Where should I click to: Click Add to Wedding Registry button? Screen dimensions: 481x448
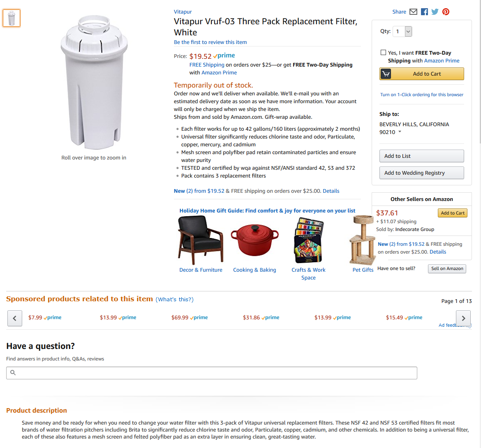(421, 173)
